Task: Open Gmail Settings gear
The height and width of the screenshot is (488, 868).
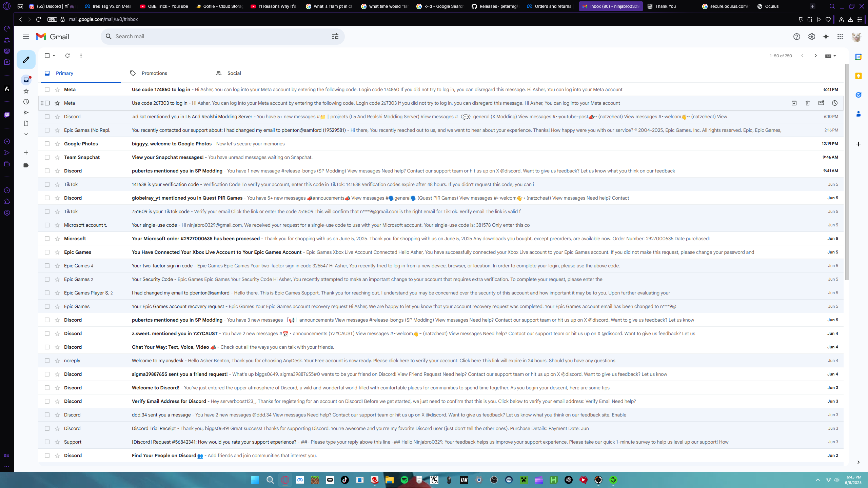Action: point(811,37)
